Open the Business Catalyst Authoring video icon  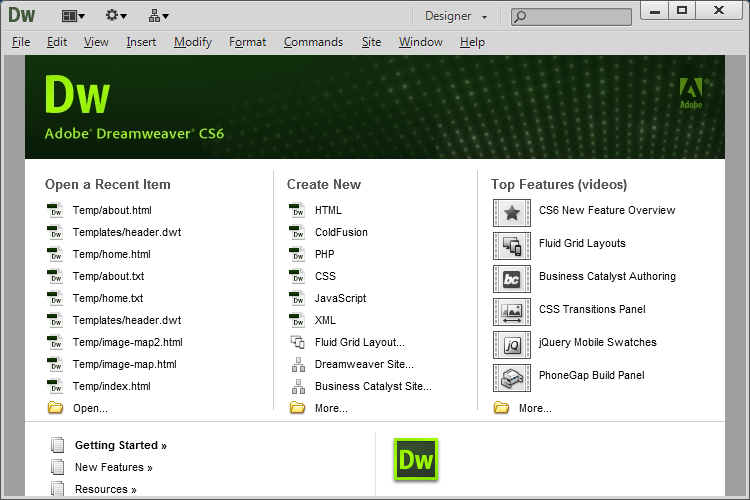511,278
